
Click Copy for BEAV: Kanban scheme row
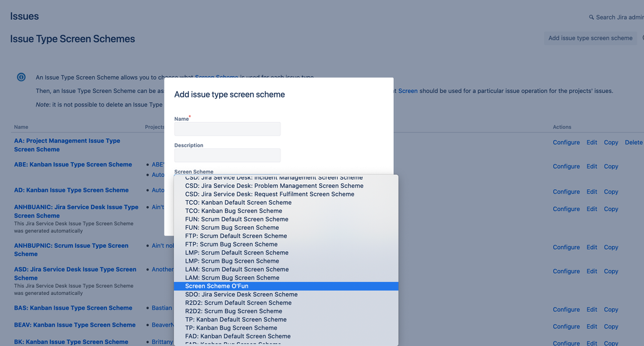click(610, 327)
